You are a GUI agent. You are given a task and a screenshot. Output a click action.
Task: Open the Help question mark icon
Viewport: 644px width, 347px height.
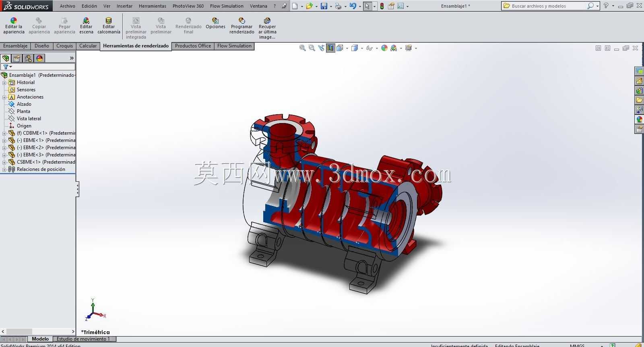(x=606, y=6)
